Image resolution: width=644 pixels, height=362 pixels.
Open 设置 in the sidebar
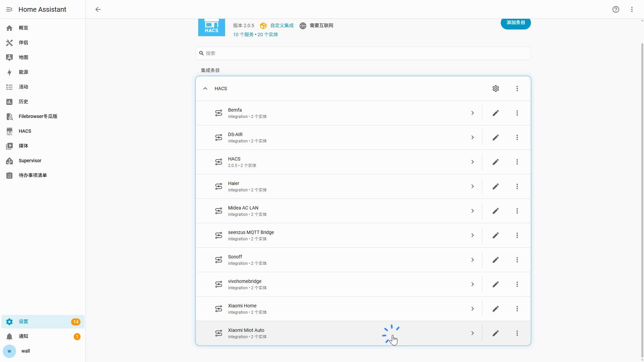(43, 322)
